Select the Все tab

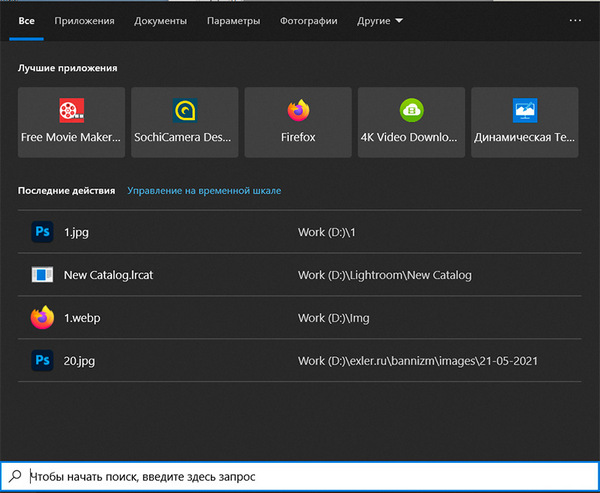(26, 20)
